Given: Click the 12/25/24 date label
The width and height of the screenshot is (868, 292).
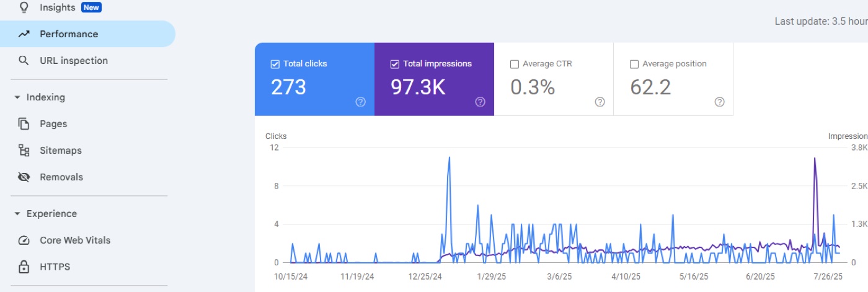Looking at the screenshot, I should (425, 276).
